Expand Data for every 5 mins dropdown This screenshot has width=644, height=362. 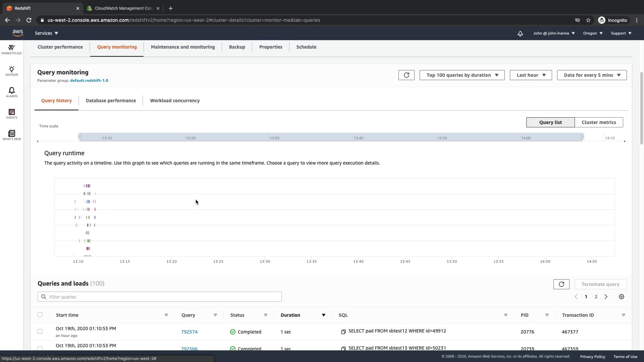pos(592,75)
